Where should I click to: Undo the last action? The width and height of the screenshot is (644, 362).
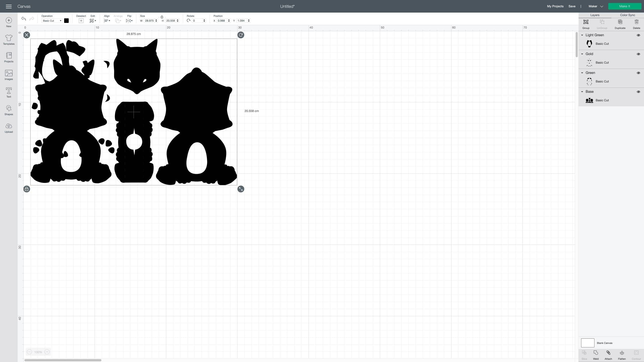click(24, 19)
